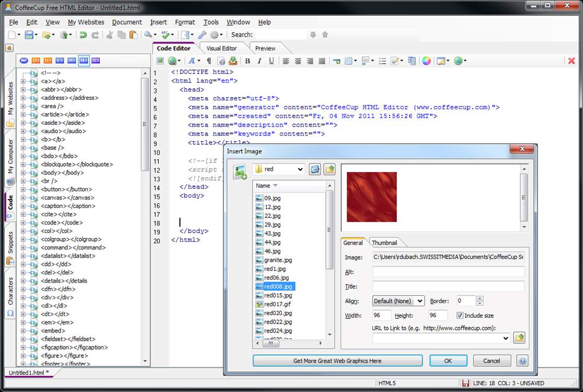This screenshot has height=392, width=583.
Task: Select the PHP tag library icon
Action: coord(24,61)
